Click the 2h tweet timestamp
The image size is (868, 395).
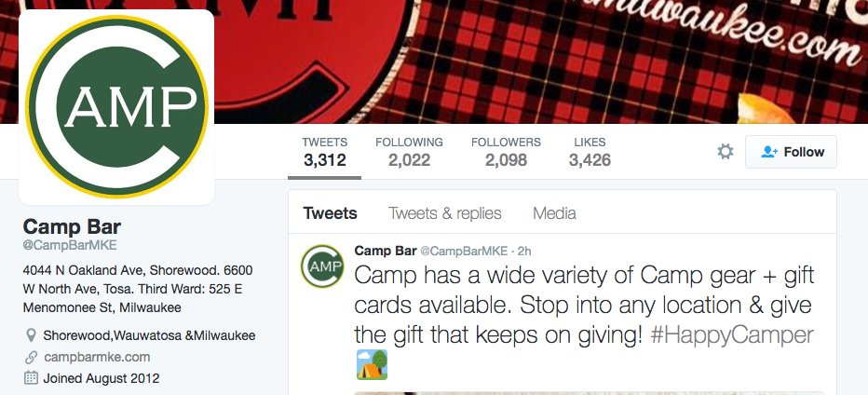pos(523,251)
